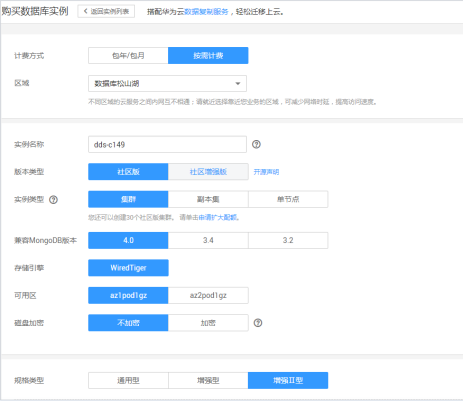Click help icon next to 实例类型 label
This screenshot has height=402, width=464.
coord(53,200)
